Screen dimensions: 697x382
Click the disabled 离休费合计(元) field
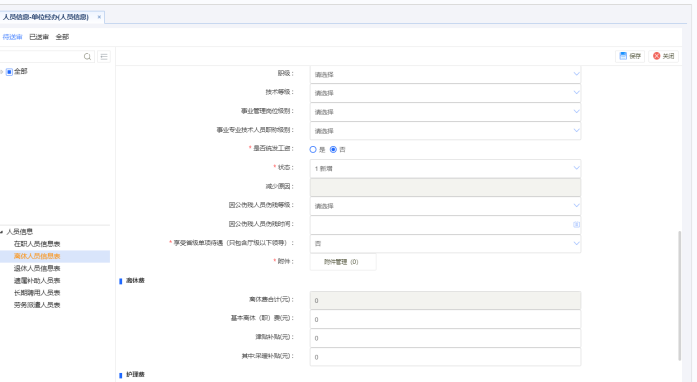(445, 301)
